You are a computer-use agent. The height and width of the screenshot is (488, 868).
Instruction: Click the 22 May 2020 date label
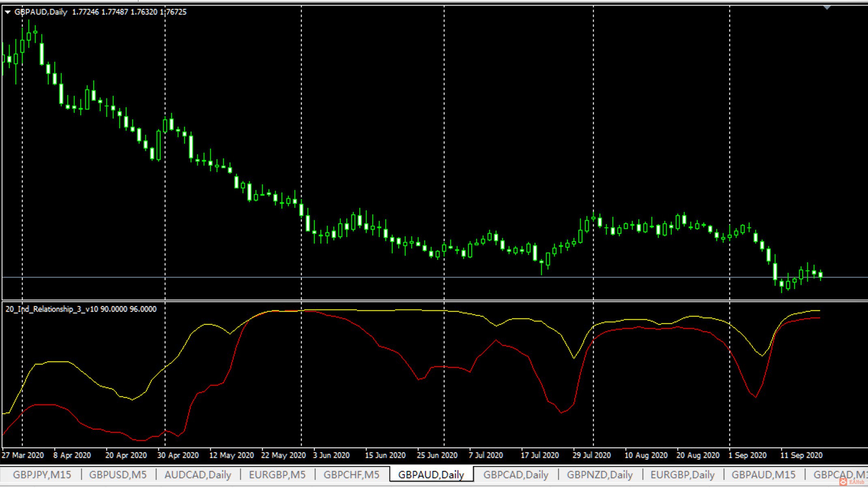click(x=284, y=455)
